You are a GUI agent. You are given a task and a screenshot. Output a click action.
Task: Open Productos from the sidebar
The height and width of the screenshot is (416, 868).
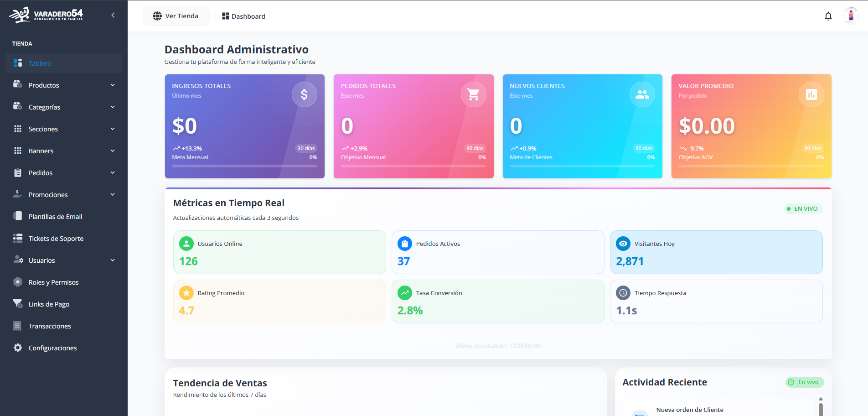[x=44, y=85]
